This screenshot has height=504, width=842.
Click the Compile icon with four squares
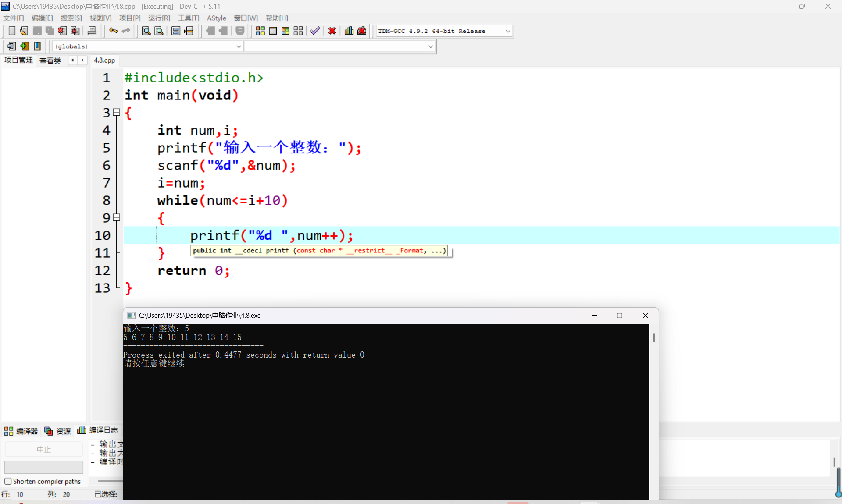pos(260,31)
